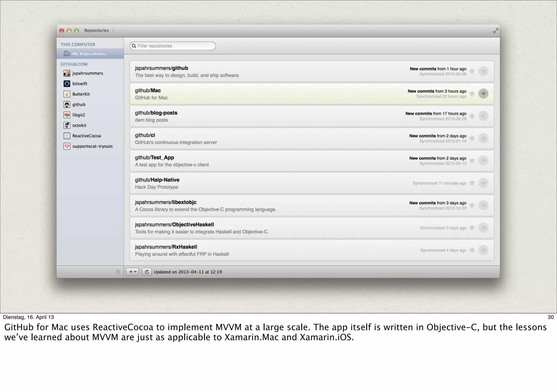Click the libgit2 organization icon
This screenshot has width=557, height=392.
click(x=67, y=115)
